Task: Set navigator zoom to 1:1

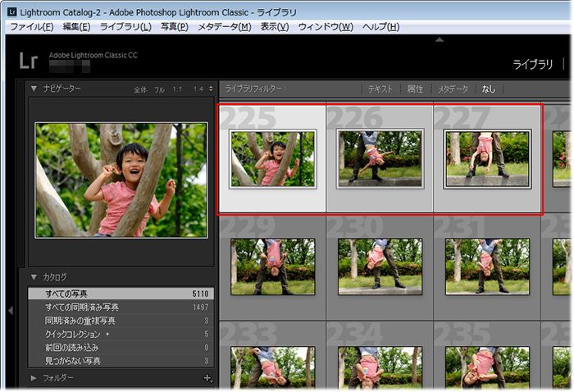Action: point(177,89)
